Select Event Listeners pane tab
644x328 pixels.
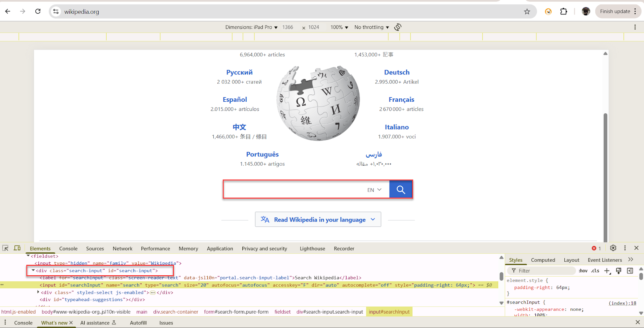coord(605,260)
